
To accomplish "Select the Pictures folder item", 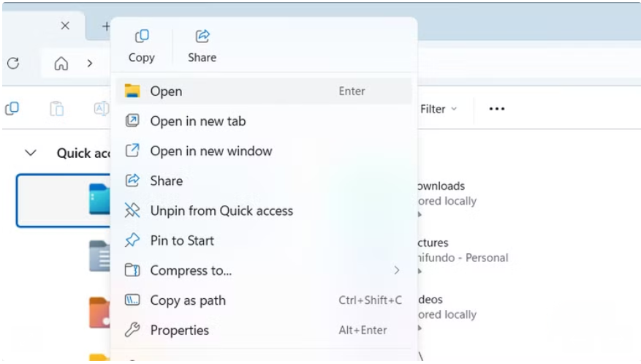I will (x=463, y=250).
